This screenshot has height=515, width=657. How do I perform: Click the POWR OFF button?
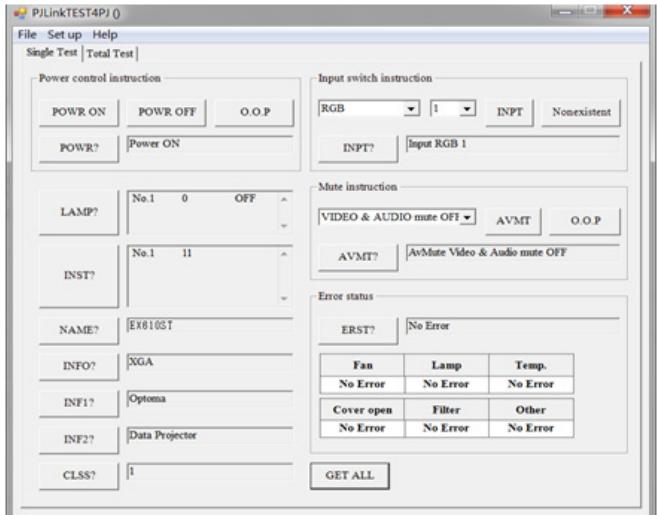click(167, 112)
